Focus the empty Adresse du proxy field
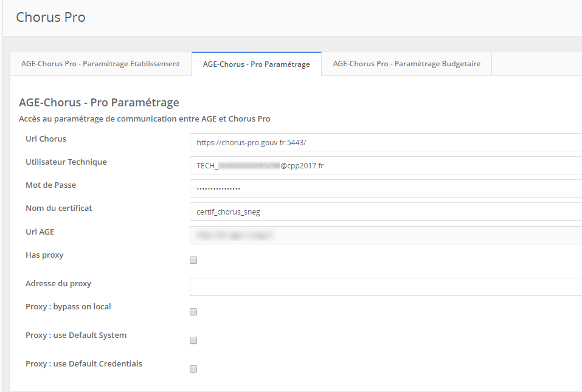 [386, 287]
